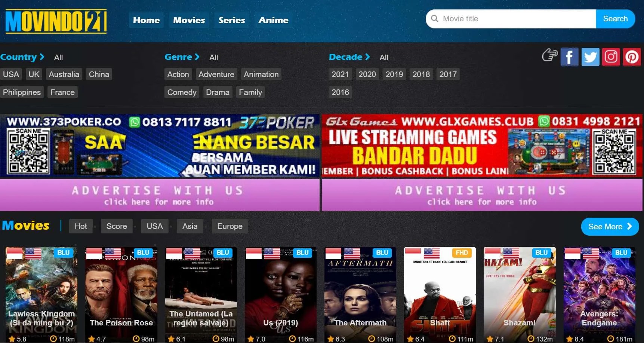The height and width of the screenshot is (343, 644).
Task: Filter by country France
Action: [x=62, y=92]
